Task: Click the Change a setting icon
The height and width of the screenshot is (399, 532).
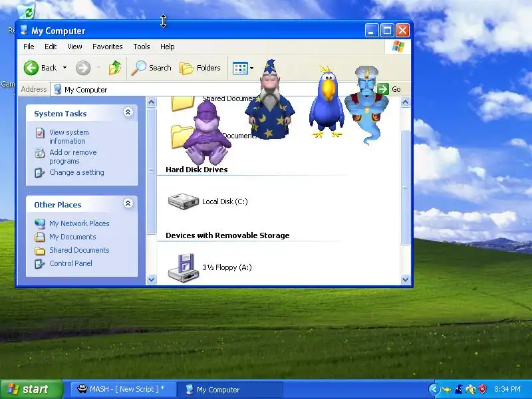Action: click(39, 173)
